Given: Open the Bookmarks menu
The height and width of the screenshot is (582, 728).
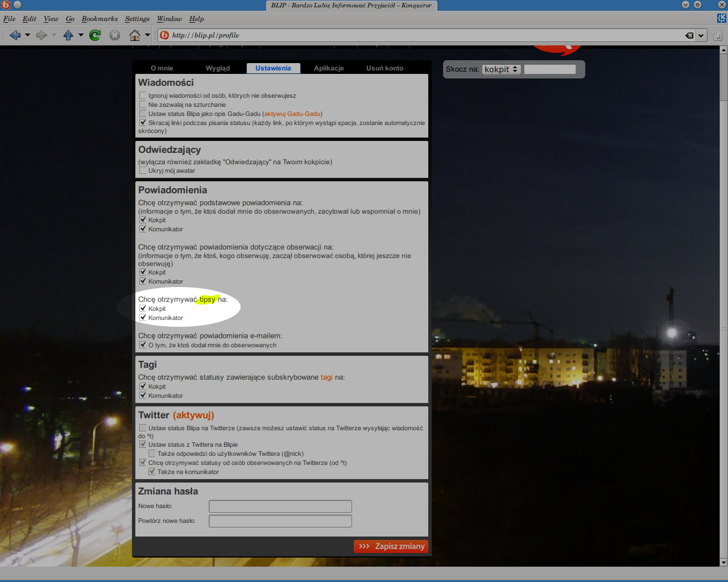Looking at the screenshot, I should [x=100, y=19].
